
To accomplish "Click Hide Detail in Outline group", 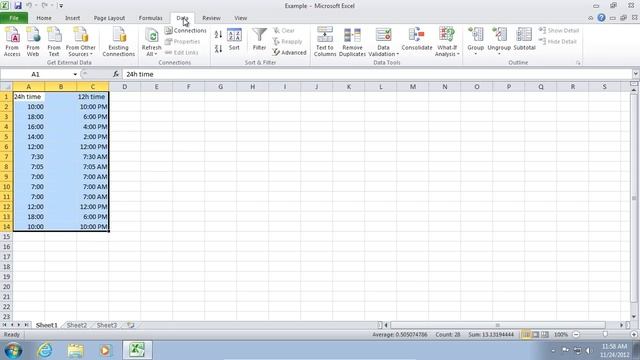I will point(558,42).
